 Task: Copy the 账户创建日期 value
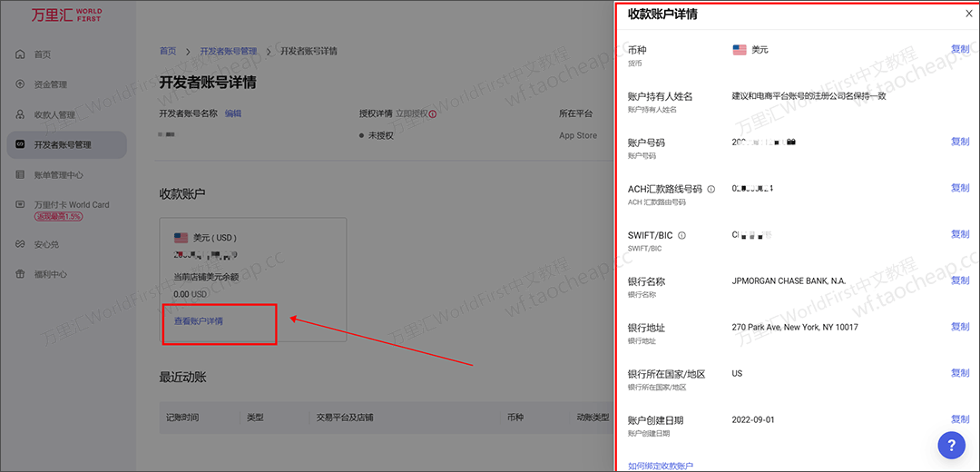(x=960, y=418)
